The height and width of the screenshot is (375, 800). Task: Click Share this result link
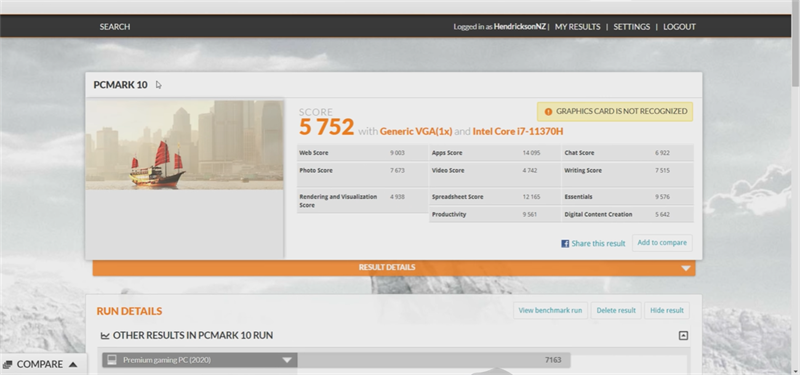coord(598,243)
